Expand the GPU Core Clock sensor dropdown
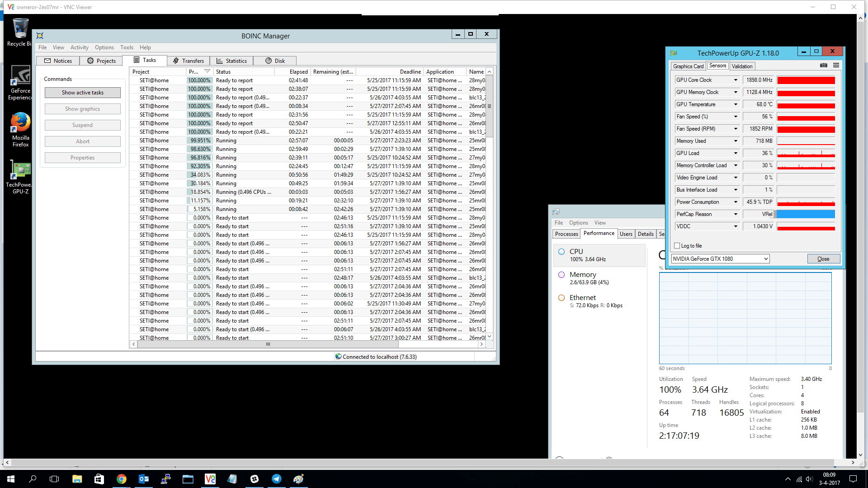Image resolution: width=868 pixels, height=488 pixels. point(736,80)
